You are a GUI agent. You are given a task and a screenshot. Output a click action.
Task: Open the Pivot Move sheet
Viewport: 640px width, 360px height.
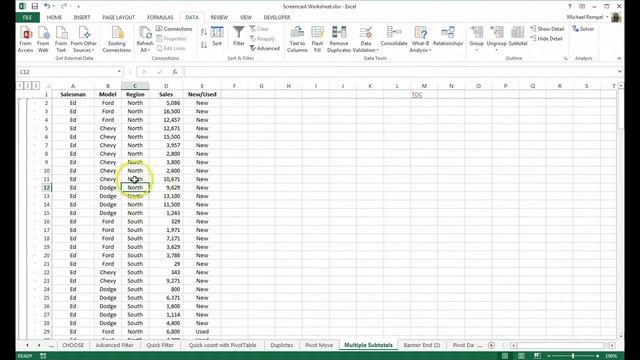(319, 345)
